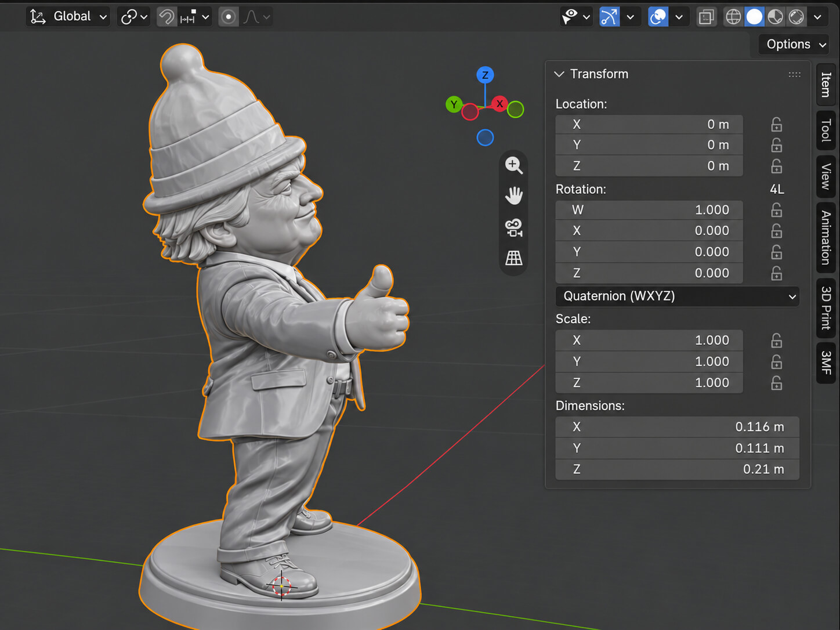Click the Scale X value field
The image size is (840, 630).
tap(649, 341)
